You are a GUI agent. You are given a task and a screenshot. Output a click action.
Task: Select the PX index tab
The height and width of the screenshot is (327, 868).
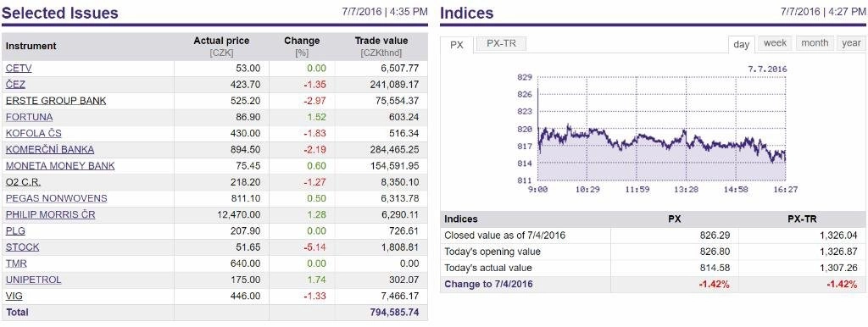(457, 45)
